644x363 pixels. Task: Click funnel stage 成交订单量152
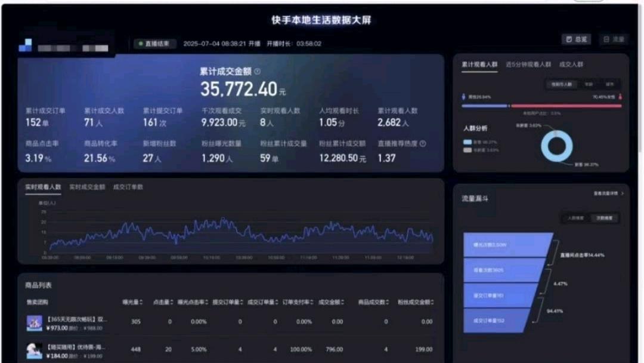pos(496,320)
